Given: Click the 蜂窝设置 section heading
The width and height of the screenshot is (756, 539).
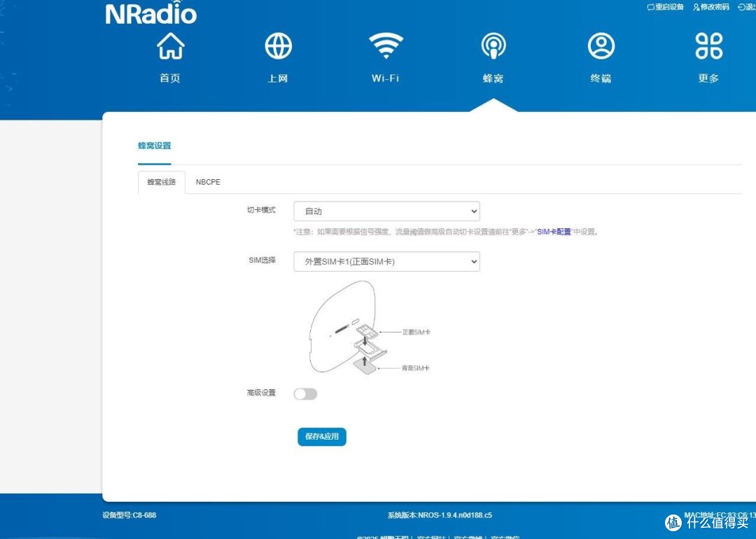Looking at the screenshot, I should [x=154, y=146].
